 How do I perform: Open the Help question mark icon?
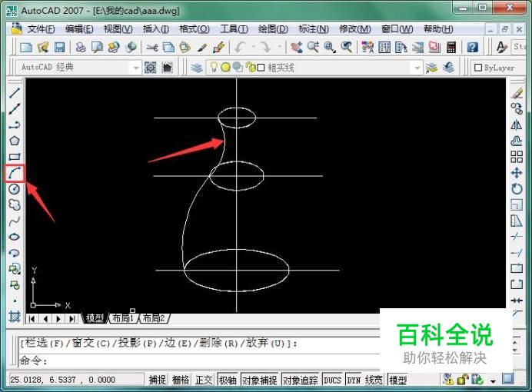pos(473,47)
